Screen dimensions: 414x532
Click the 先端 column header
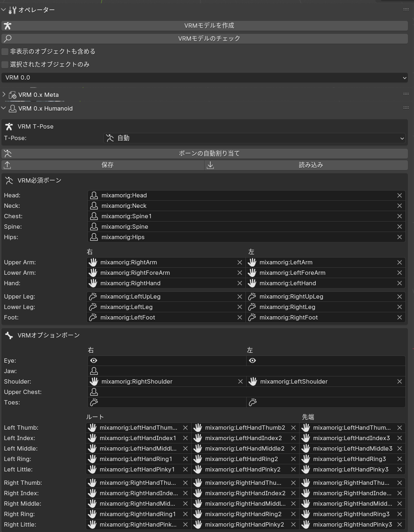[x=308, y=417]
